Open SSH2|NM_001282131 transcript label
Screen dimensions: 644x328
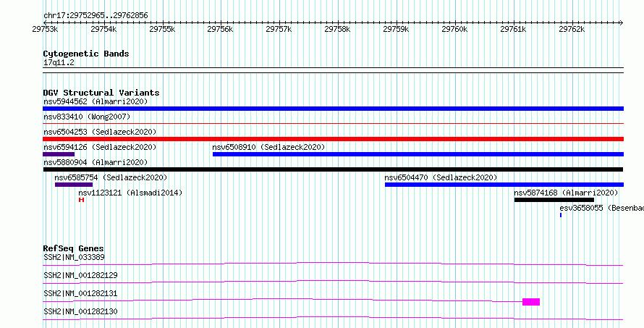pos(80,293)
